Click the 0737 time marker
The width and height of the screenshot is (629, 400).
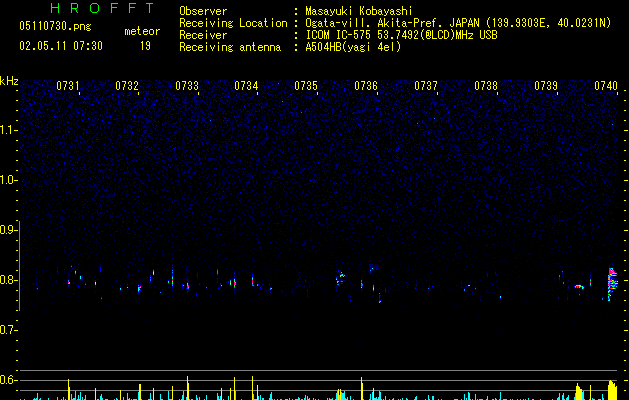[x=426, y=86]
